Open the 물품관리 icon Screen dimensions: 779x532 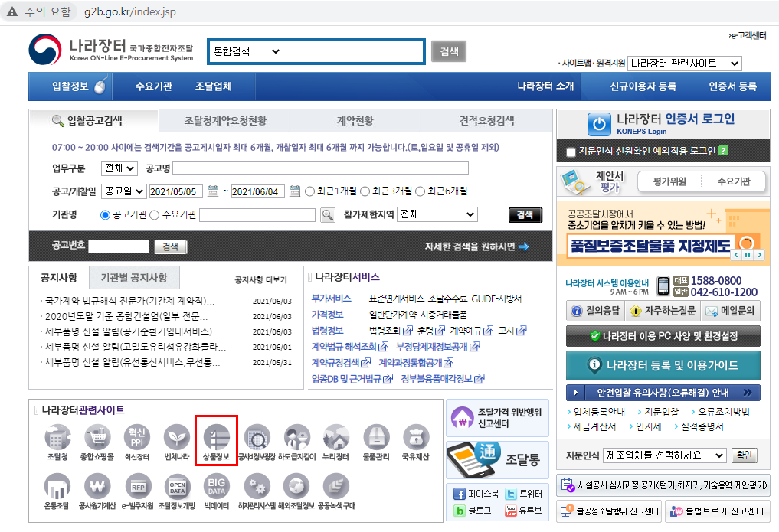[376, 438]
